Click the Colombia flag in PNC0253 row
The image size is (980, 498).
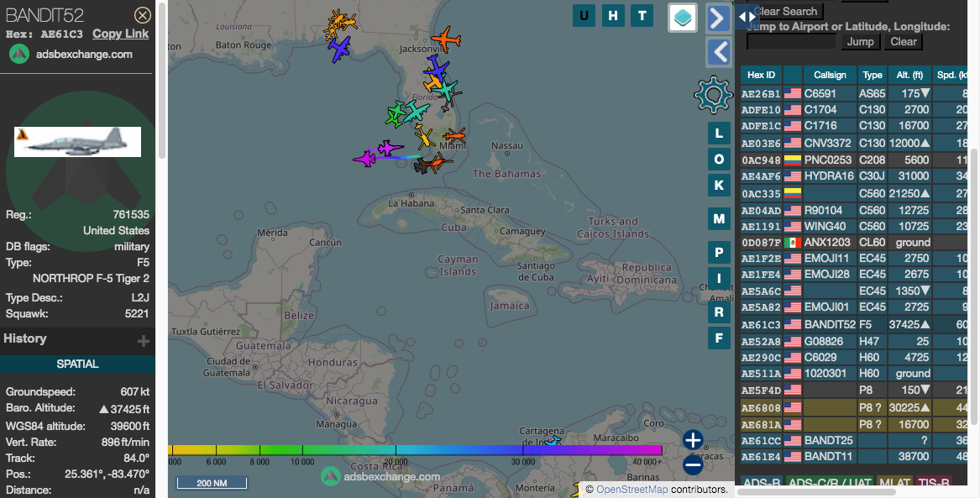793,160
